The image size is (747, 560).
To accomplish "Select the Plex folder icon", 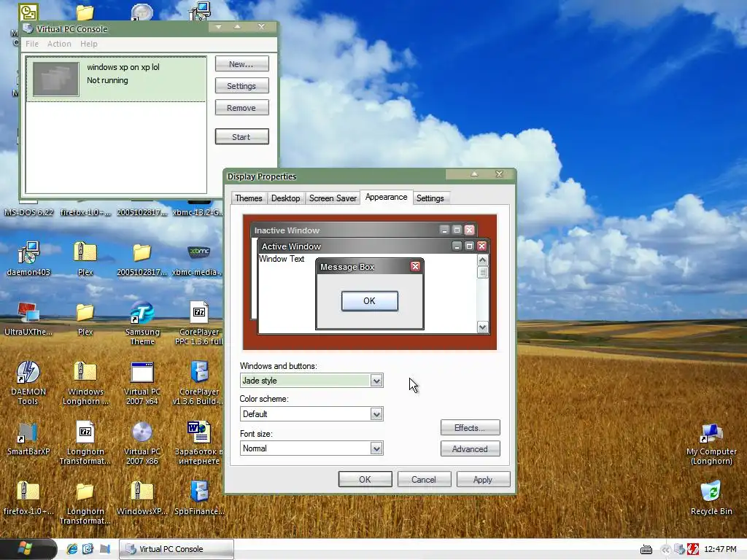I will [85, 313].
